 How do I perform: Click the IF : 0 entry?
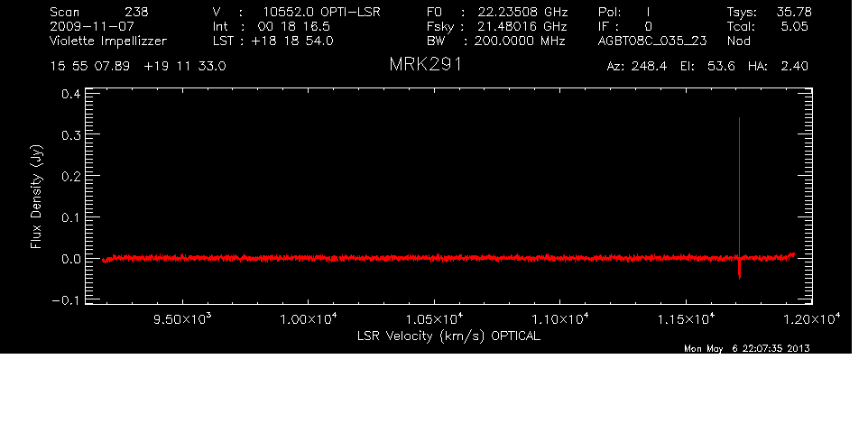625,26
